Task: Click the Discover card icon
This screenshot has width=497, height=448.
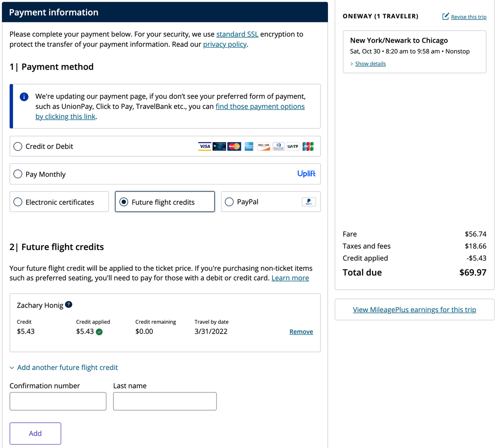Action: coord(263,146)
